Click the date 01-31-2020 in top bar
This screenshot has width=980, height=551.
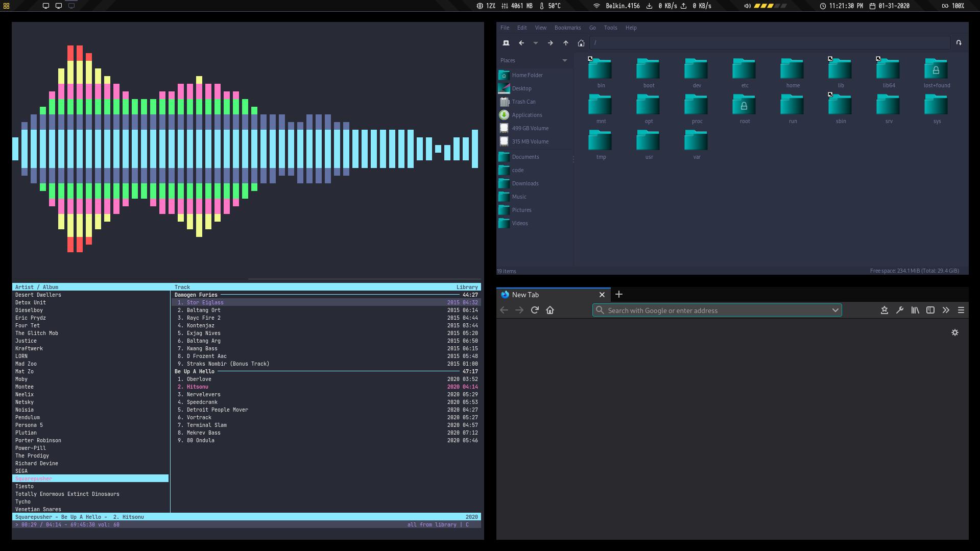[889, 6]
